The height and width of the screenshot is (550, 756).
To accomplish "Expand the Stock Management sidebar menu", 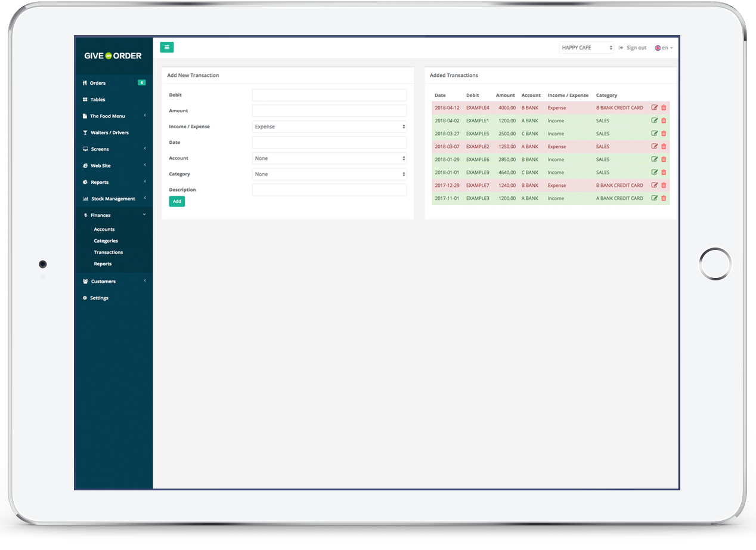I will coord(113,199).
